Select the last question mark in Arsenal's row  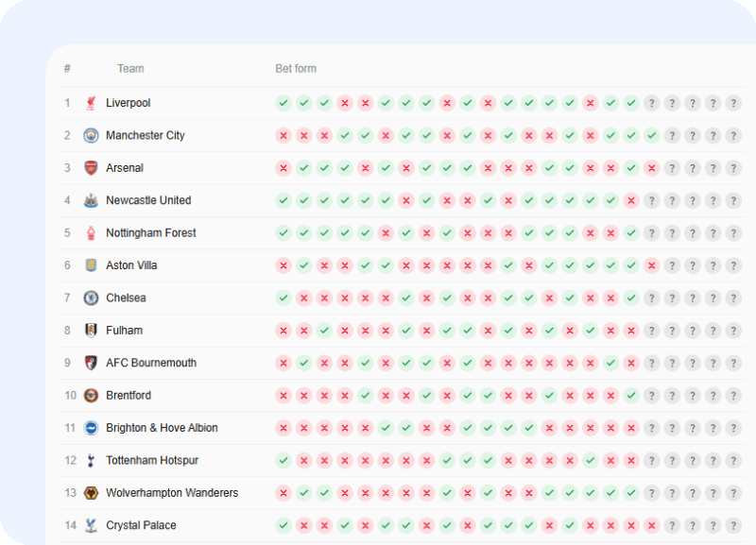(x=733, y=168)
